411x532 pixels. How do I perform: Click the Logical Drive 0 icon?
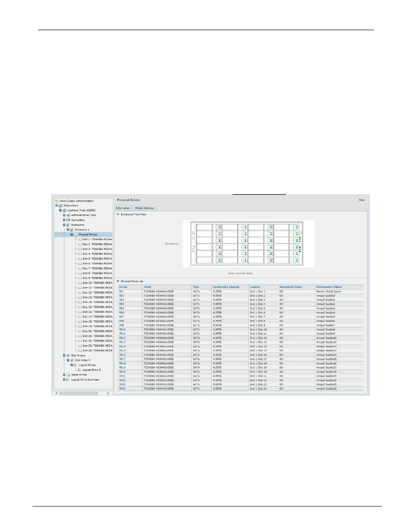point(80,370)
